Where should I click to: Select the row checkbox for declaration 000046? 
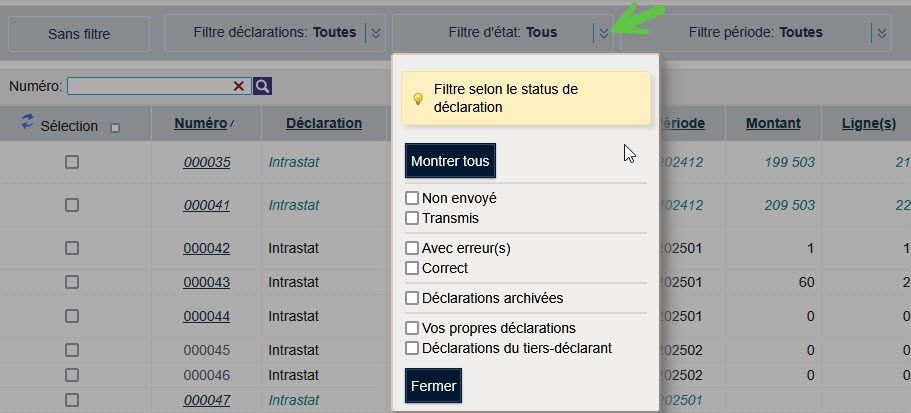coord(71,375)
